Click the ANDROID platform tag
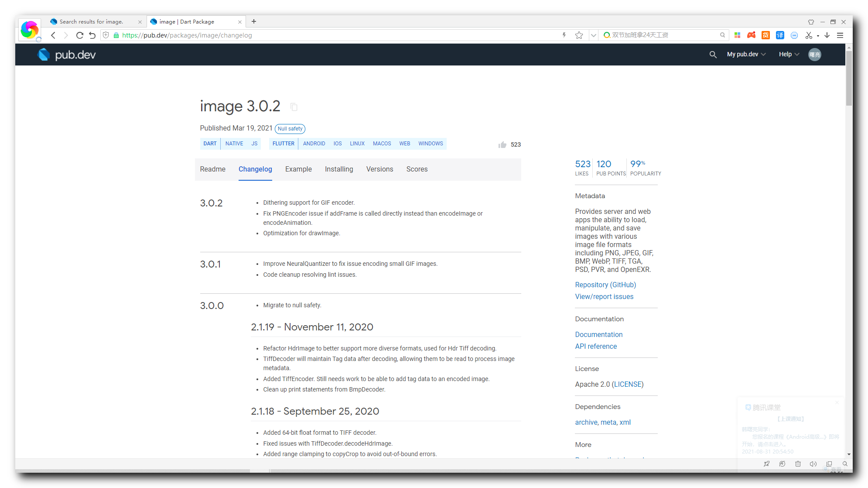868x488 pixels. click(x=314, y=144)
